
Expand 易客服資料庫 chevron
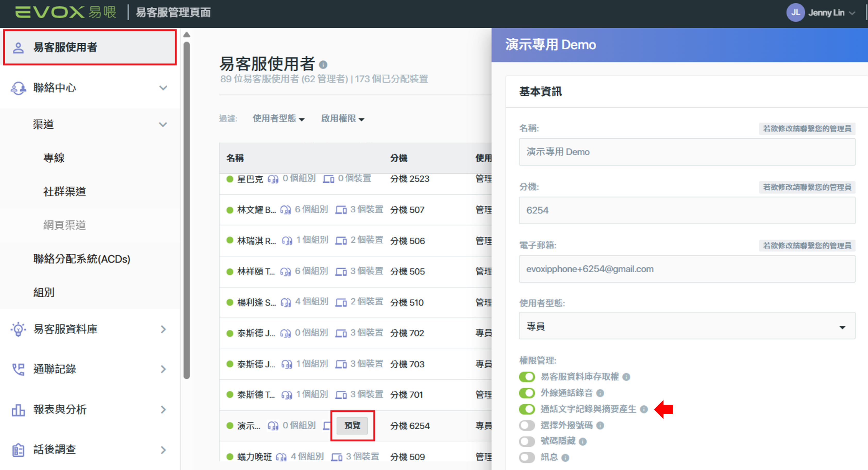[x=163, y=329]
